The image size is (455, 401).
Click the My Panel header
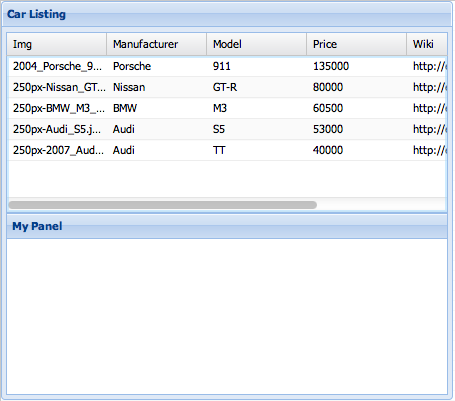point(227,226)
